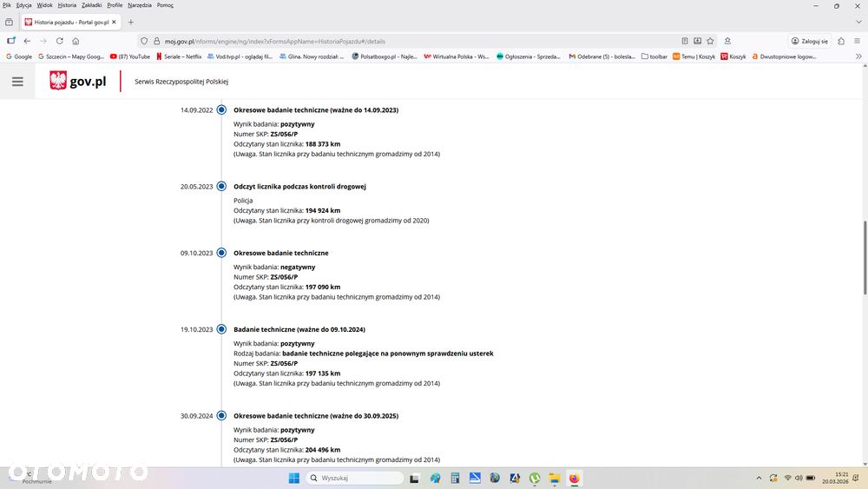Open the Wi-Fi network tray icon
This screenshot has height=489, width=868.
(788, 478)
